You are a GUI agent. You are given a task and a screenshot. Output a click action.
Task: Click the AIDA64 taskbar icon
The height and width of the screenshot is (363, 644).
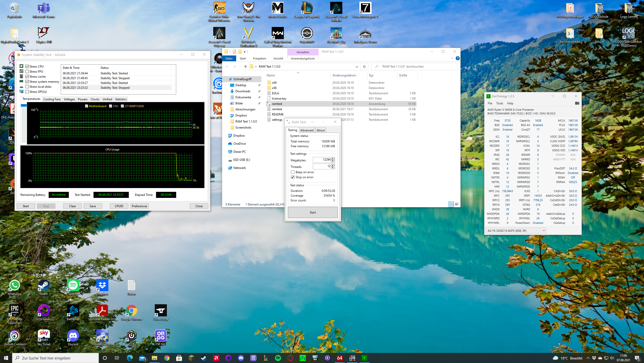pos(340,358)
